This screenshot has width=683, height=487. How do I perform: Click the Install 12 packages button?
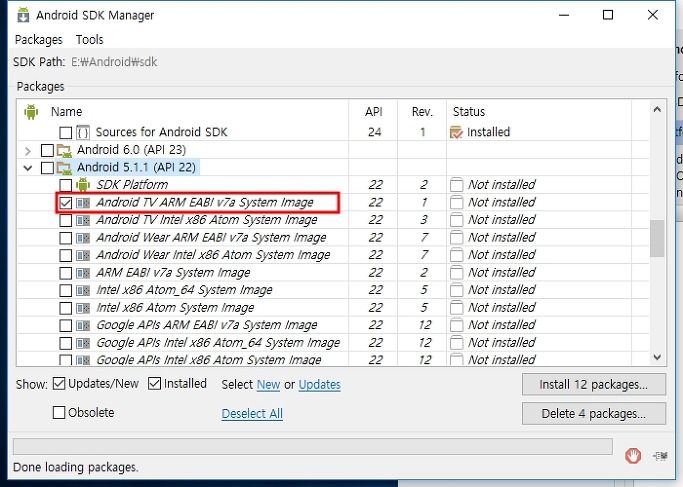click(x=594, y=385)
